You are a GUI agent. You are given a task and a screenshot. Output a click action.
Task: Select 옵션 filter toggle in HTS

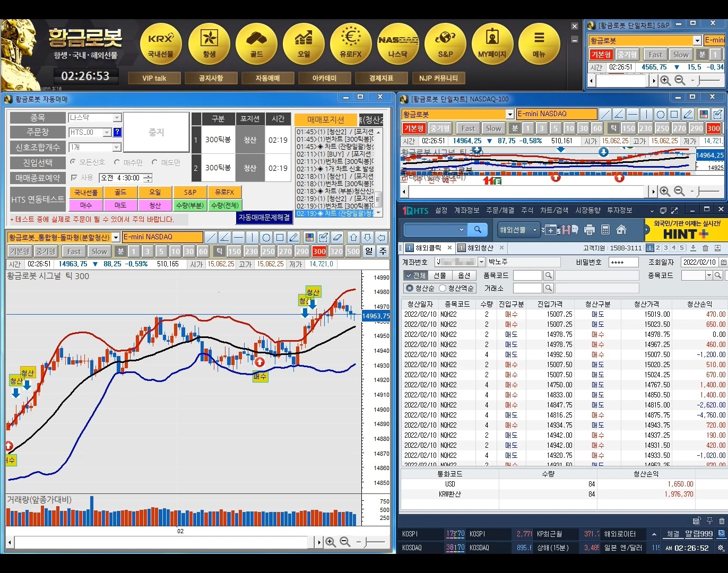tap(464, 275)
